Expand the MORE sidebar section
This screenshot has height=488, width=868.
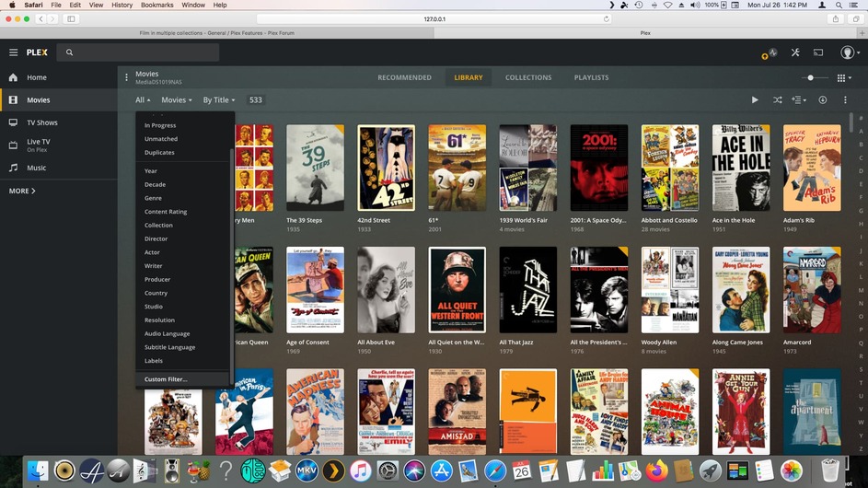click(22, 191)
